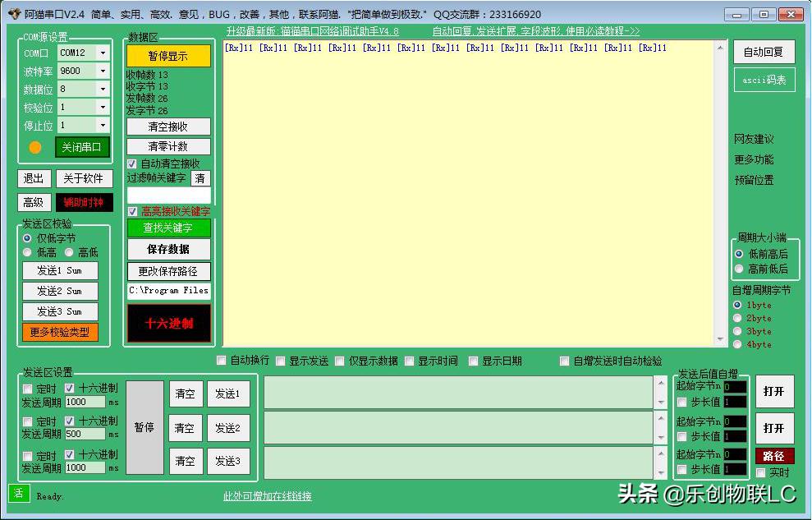Toggle the large red 十六进制 hex display

coord(168,324)
